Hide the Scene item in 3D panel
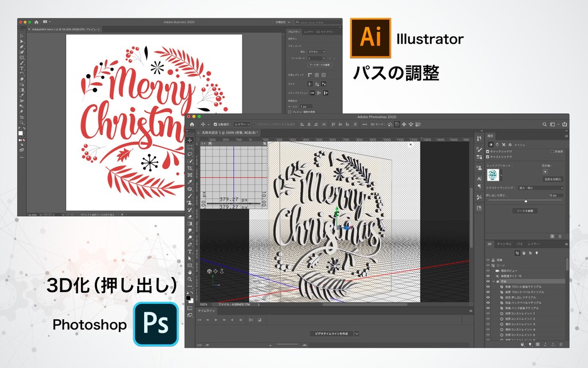The width and height of the screenshot is (588, 368). point(488,265)
